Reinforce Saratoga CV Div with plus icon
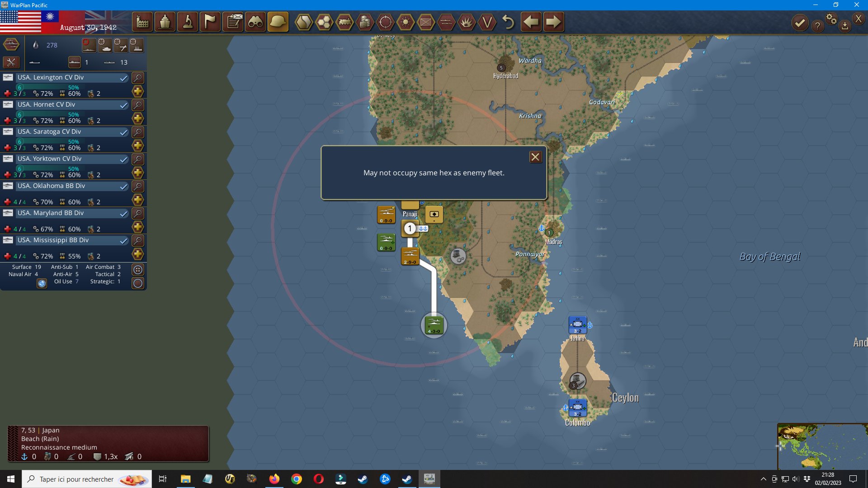This screenshot has height=488, width=868. coord(138,146)
